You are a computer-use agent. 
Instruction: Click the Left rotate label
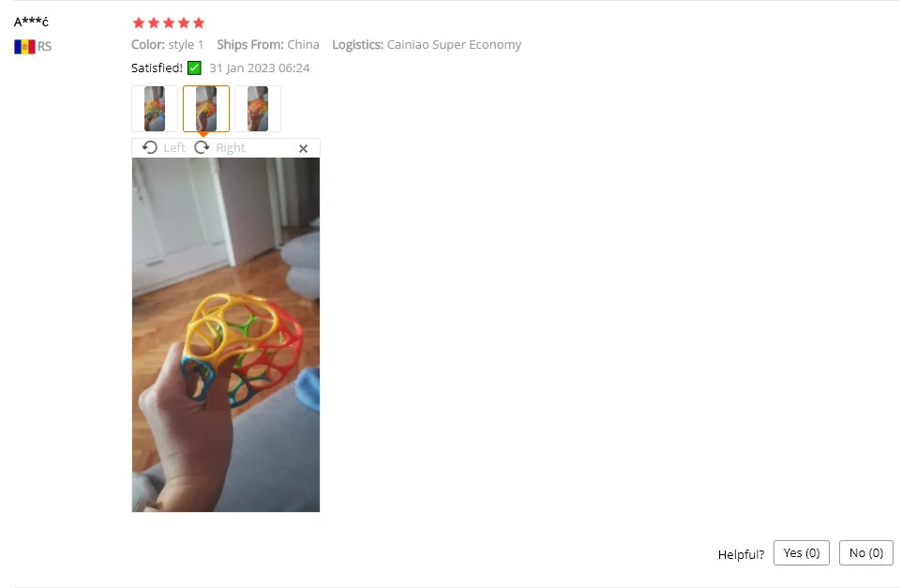173,148
